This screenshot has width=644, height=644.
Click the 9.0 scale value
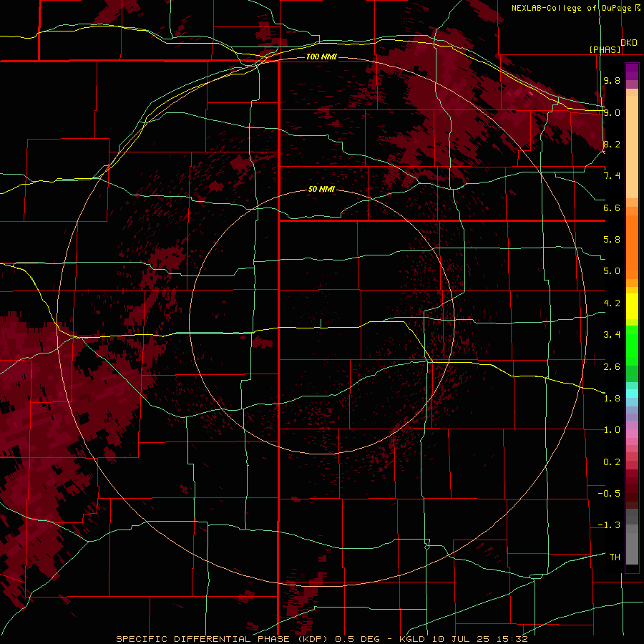tap(612, 112)
